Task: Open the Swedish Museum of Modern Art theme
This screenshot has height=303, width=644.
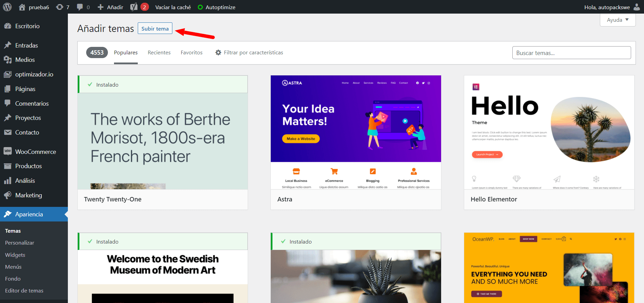Action: [x=163, y=277]
